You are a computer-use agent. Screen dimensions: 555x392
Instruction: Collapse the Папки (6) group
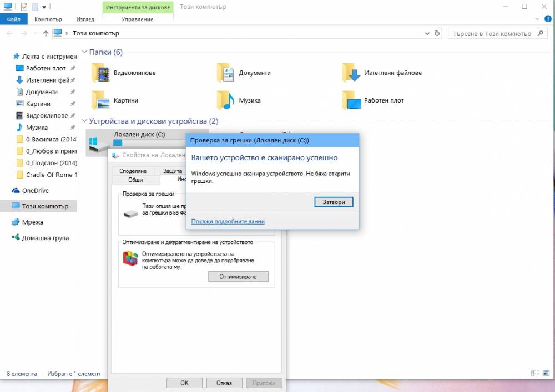coord(84,52)
